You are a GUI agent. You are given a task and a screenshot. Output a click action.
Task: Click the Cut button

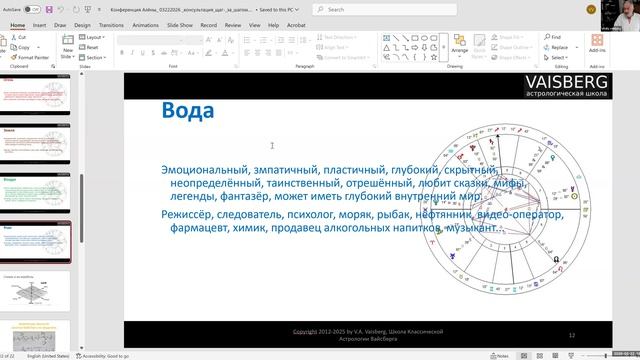[x=18, y=37]
